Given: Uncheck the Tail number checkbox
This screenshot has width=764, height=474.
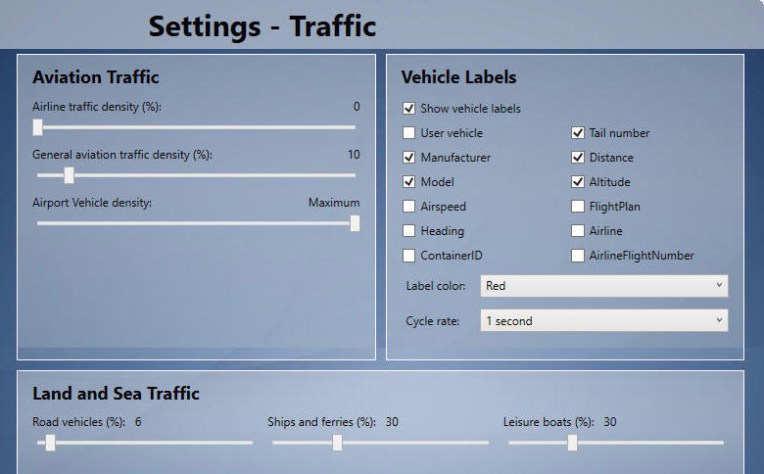Looking at the screenshot, I should [578, 133].
